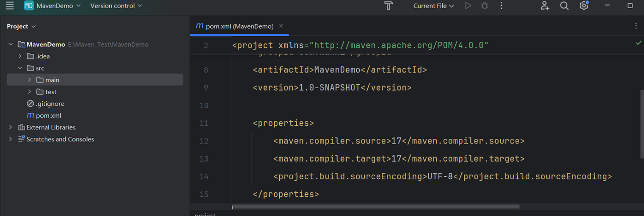Open IDE settings gear
The image size is (644, 216).
tap(584, 6)
